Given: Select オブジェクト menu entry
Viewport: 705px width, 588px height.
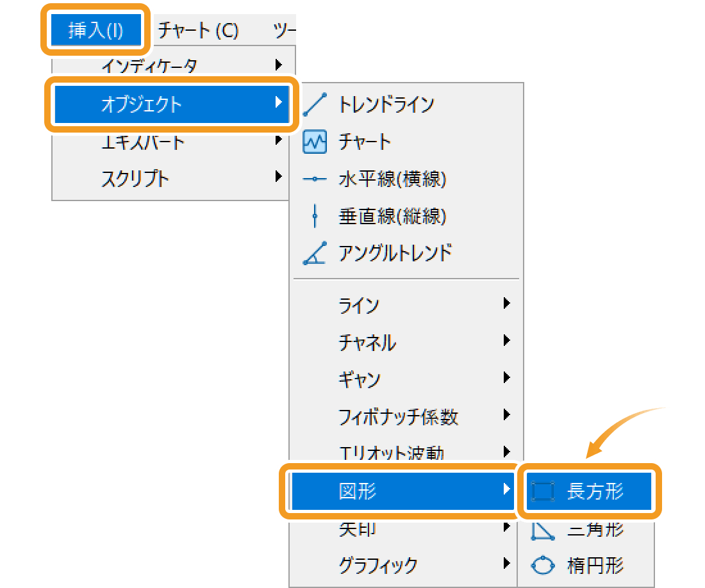Looking at the screenshot, I should (x=172, y=104).
